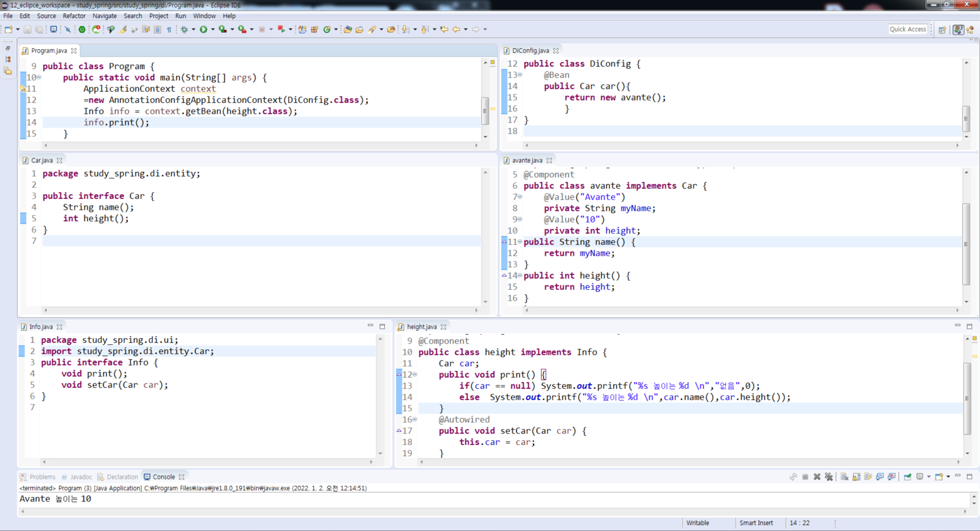
Task: Run the program with green Run button
Action: coord(203,30)
